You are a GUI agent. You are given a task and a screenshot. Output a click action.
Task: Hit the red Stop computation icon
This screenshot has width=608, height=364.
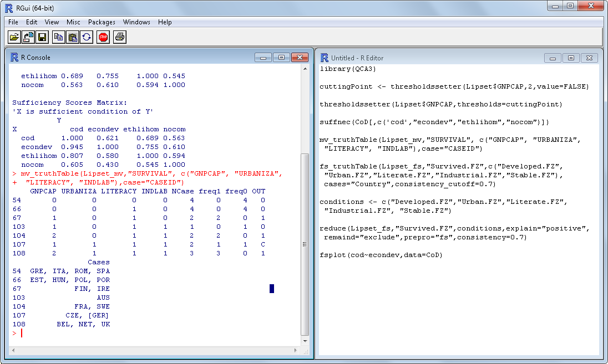point(103,37)
